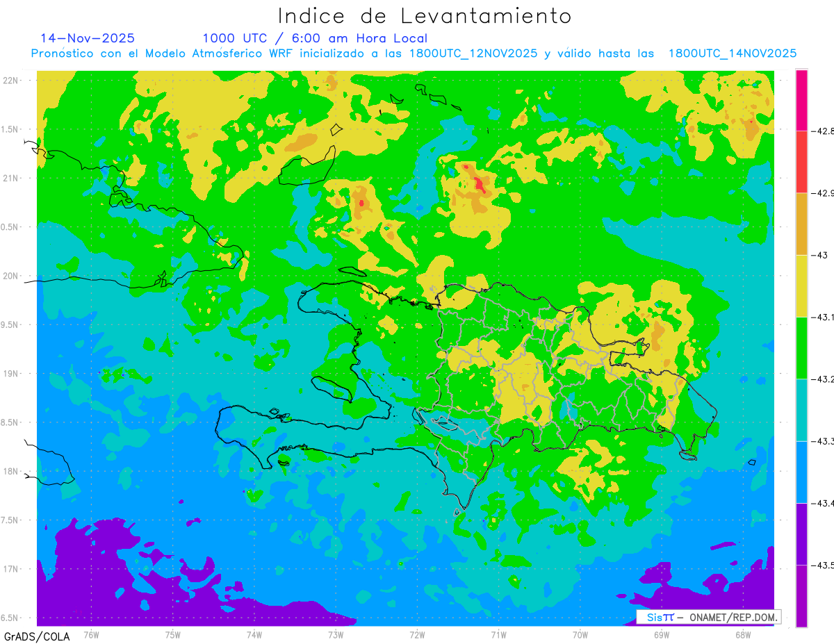Click the "18N" latitude label
The image size is (834, 644).
click(12, 471)
